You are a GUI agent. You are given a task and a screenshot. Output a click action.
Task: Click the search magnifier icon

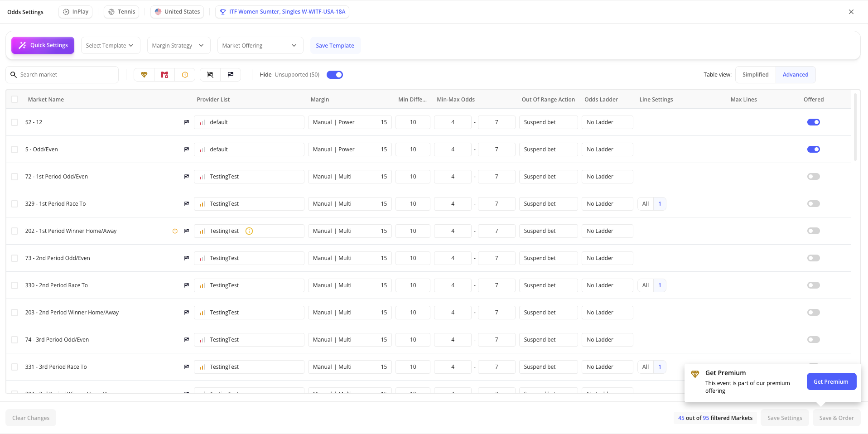(x=14, y=75)
